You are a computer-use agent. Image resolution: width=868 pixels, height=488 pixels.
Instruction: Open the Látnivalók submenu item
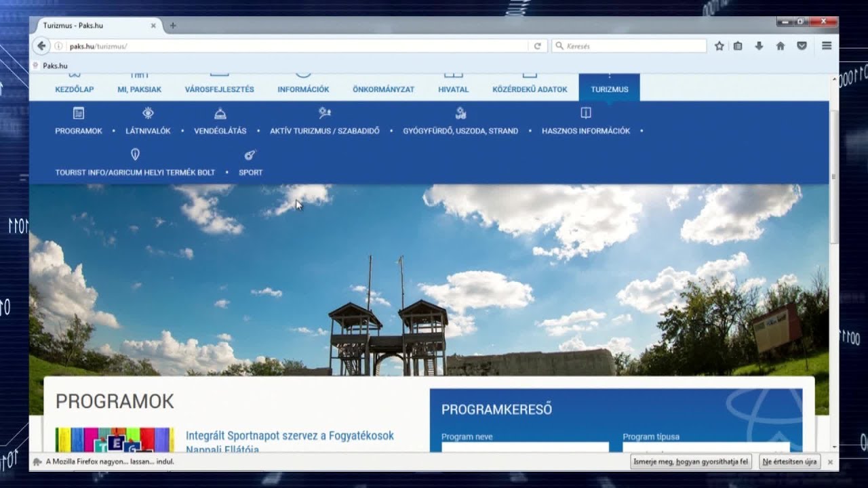[148, 131]
